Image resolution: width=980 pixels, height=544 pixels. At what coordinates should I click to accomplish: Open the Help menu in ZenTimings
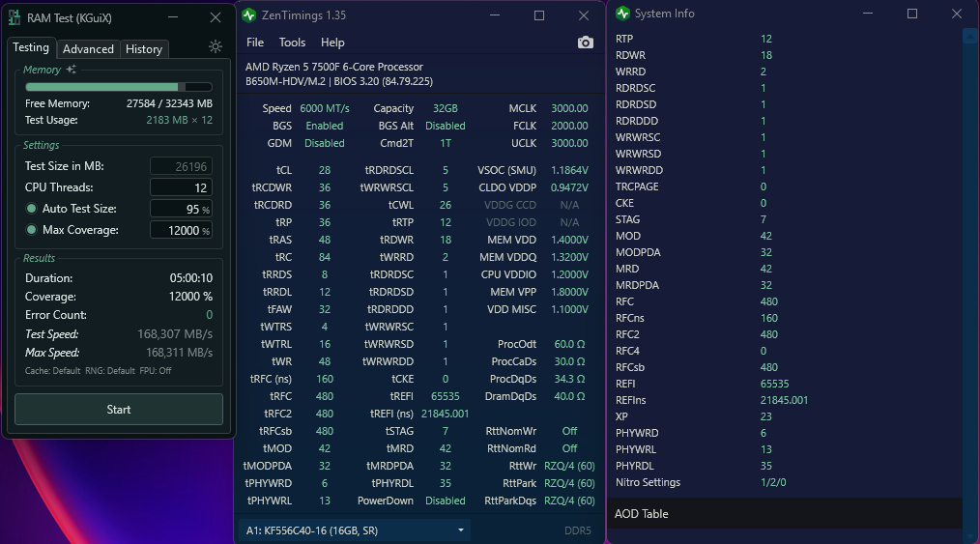(x=332, y=43)
